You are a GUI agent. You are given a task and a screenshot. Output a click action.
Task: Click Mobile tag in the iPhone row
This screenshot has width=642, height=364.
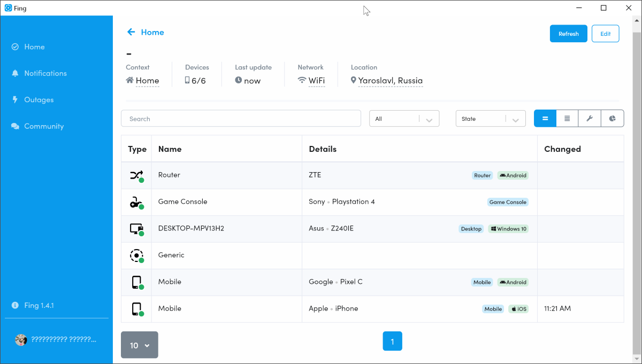(493, 309)
